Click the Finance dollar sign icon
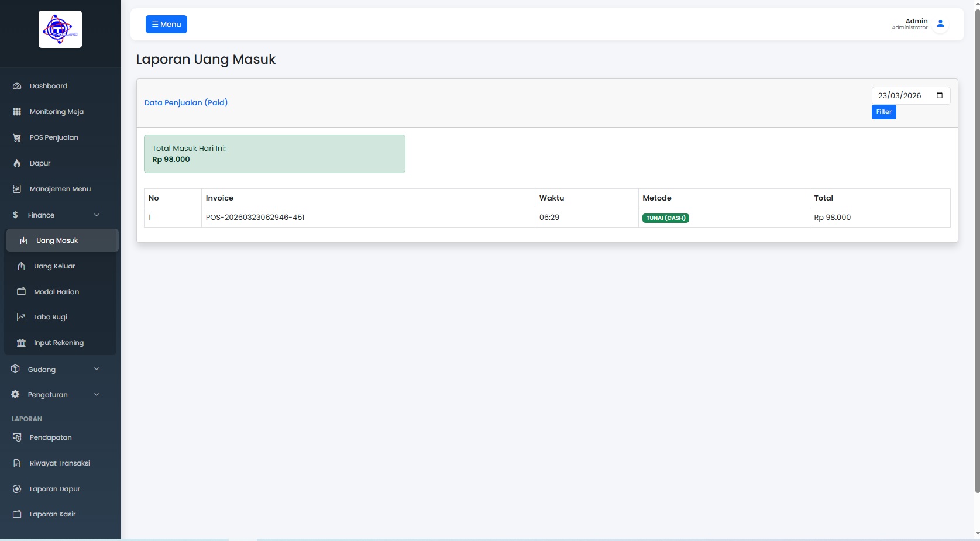Screen dimensions: 980x541 click(15, 215)
